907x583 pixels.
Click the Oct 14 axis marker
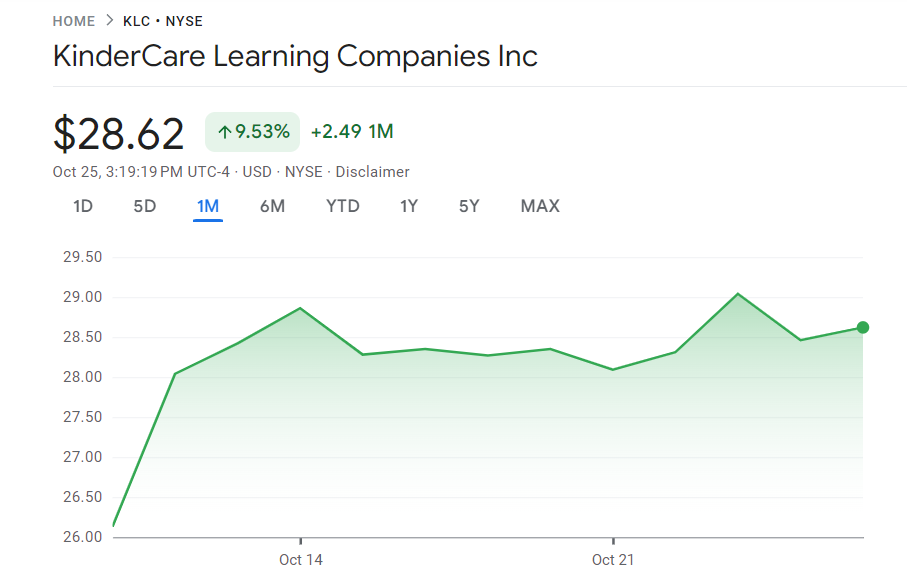[301, 559]
